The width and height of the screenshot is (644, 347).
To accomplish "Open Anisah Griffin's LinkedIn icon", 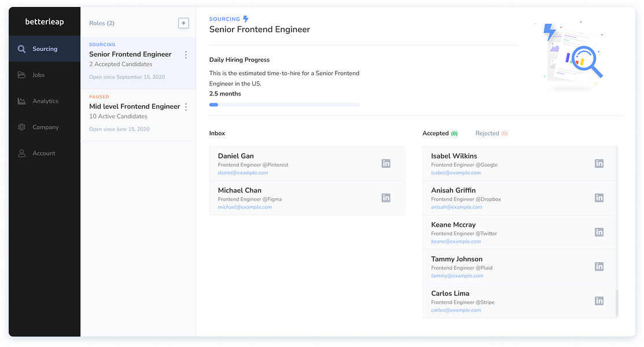I will tap(599, 198).
